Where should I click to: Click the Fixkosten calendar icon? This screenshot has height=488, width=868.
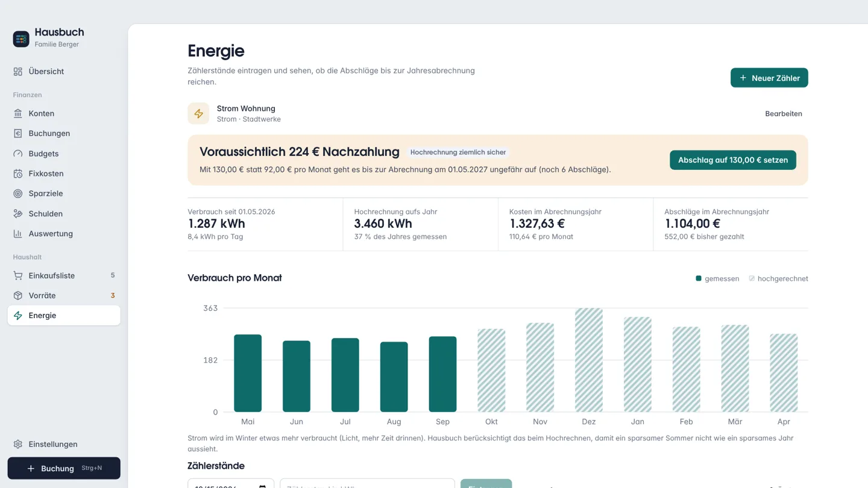(x=18, y=174)
